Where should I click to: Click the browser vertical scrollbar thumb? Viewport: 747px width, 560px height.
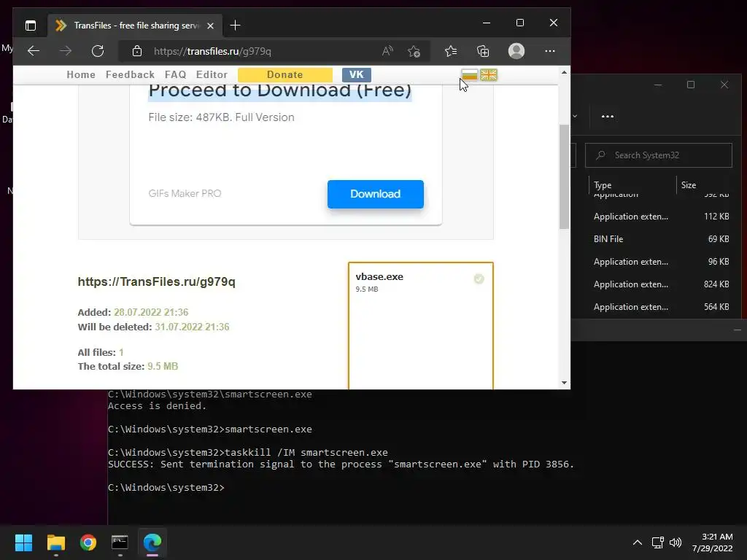tap(564, 176)
